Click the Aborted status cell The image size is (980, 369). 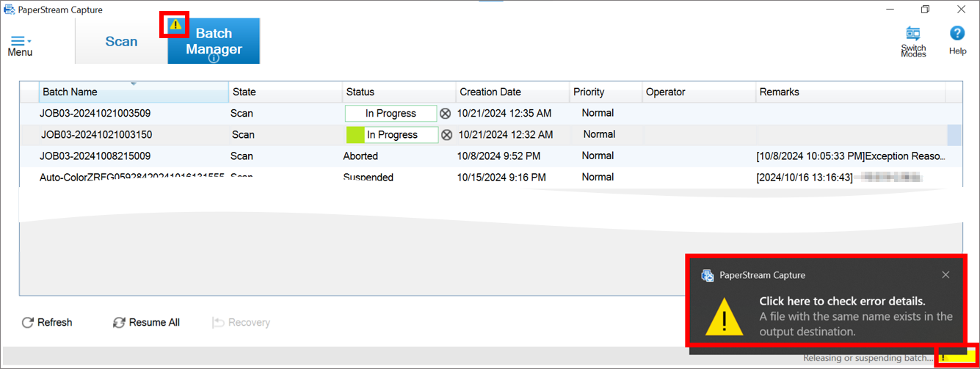tap(360, 156)
